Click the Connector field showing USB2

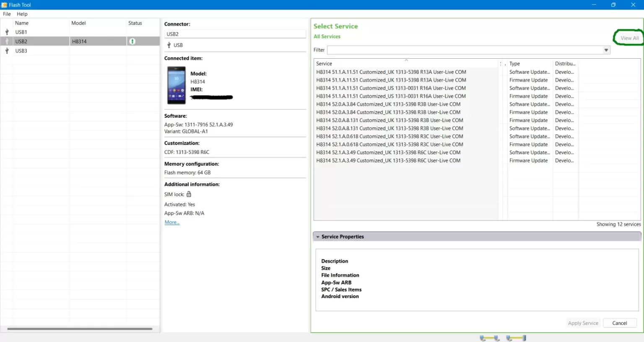pyautogui.click(x=235, y=34)
